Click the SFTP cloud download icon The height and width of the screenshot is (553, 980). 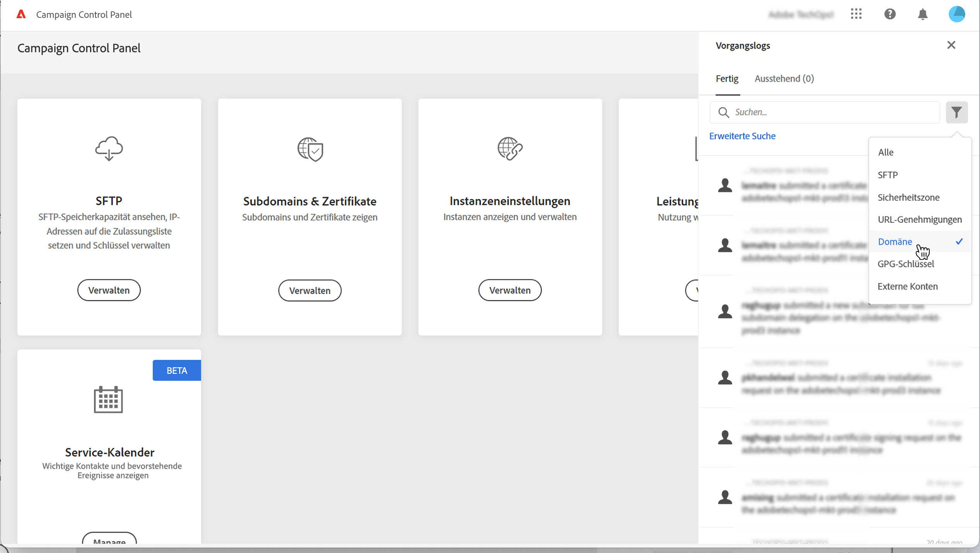(109, 148)
